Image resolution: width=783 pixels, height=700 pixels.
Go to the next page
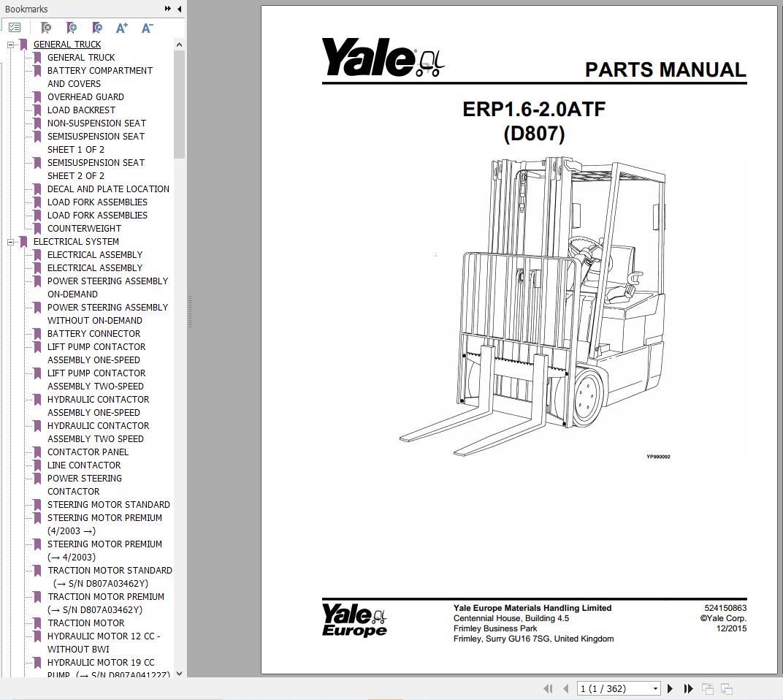[670, 688]
